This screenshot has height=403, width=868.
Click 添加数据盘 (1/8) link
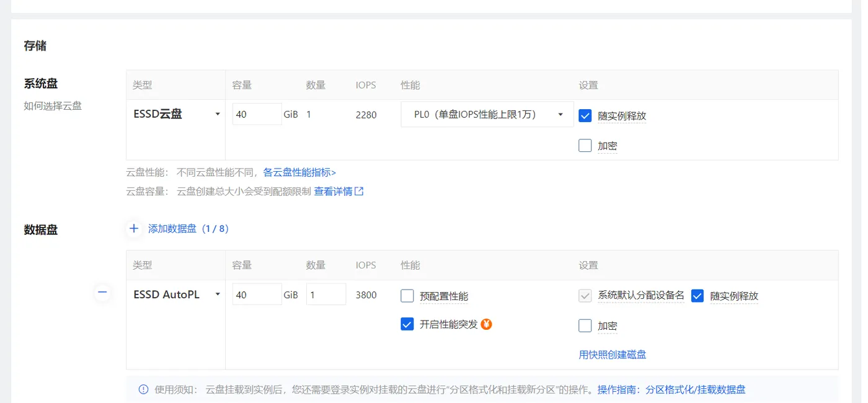point(188,229)
